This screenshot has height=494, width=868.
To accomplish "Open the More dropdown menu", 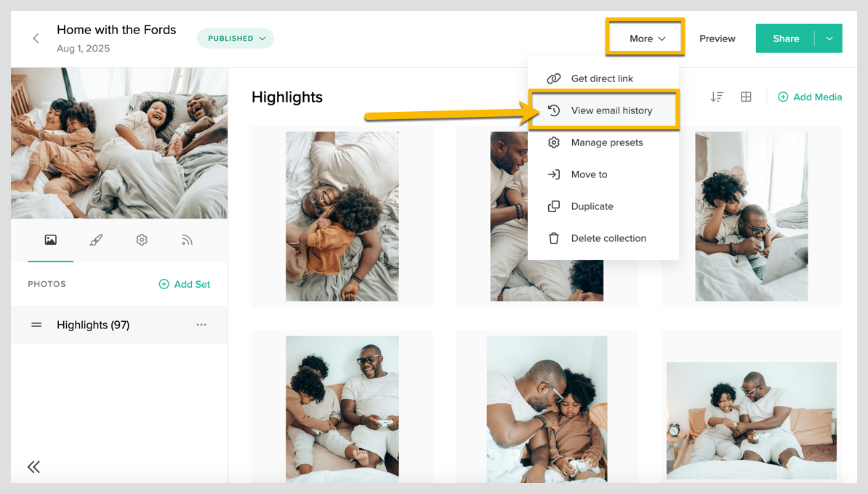I will point(645,39).
